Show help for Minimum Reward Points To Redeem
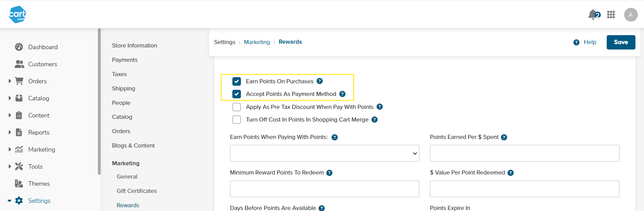 (329, 173)
